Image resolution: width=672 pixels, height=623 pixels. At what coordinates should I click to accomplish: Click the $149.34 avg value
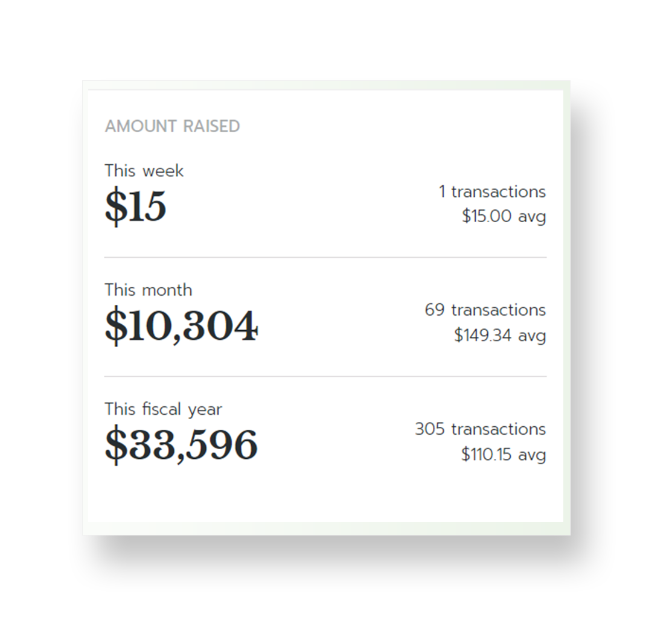coord(499,335)
